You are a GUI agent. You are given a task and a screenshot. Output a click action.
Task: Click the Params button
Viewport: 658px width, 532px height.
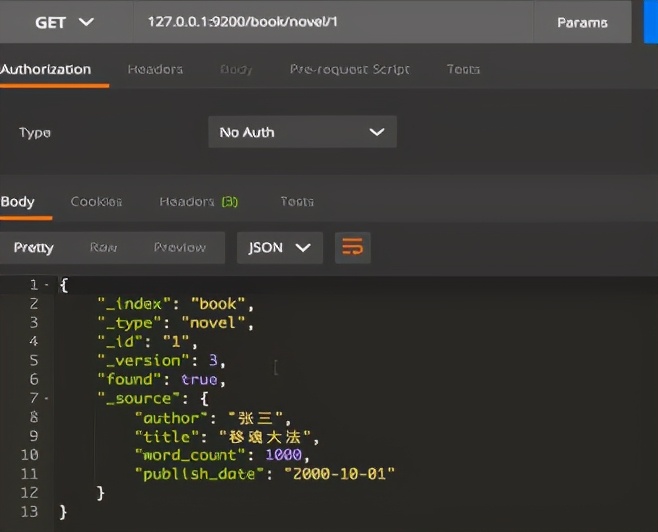[x=582, y=22]
